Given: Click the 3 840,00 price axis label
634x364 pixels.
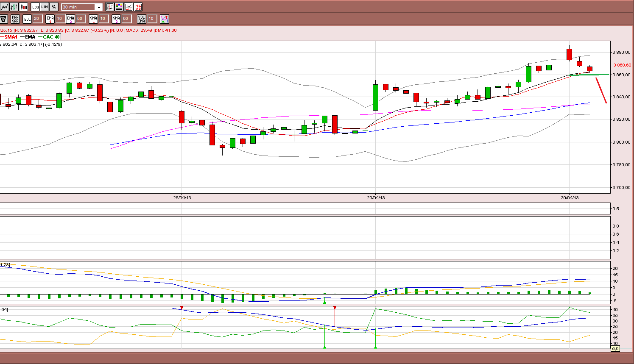Looking at the screenshot, I should (622, 97).
